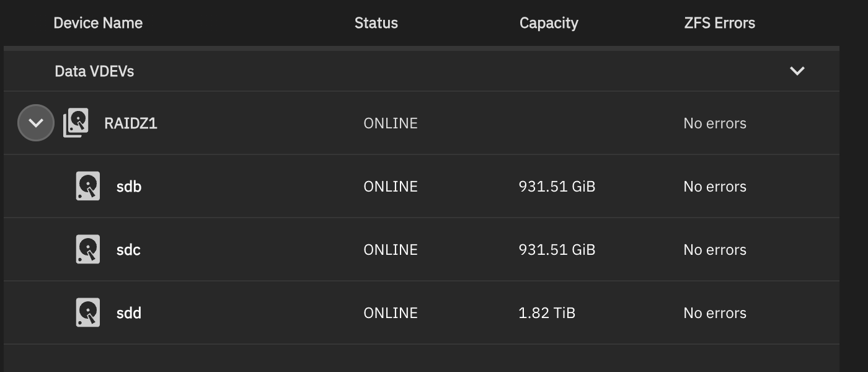Collapse the RAIDZ1 vdev with round chevron

[x=36, y=123]
